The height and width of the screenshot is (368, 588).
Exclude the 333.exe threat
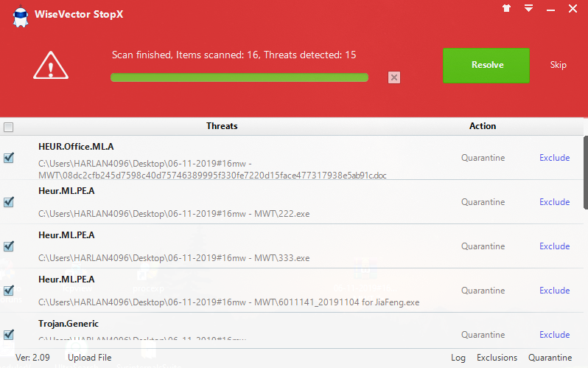[554, 246]
